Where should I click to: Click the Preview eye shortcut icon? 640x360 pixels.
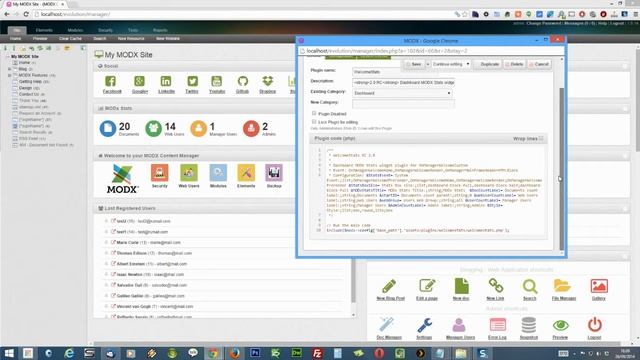click(x=560, y=325)
